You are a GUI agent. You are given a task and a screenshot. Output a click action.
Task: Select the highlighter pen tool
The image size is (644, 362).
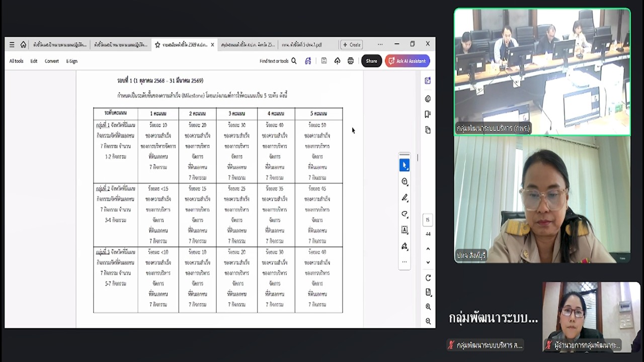tap(405, 198)
